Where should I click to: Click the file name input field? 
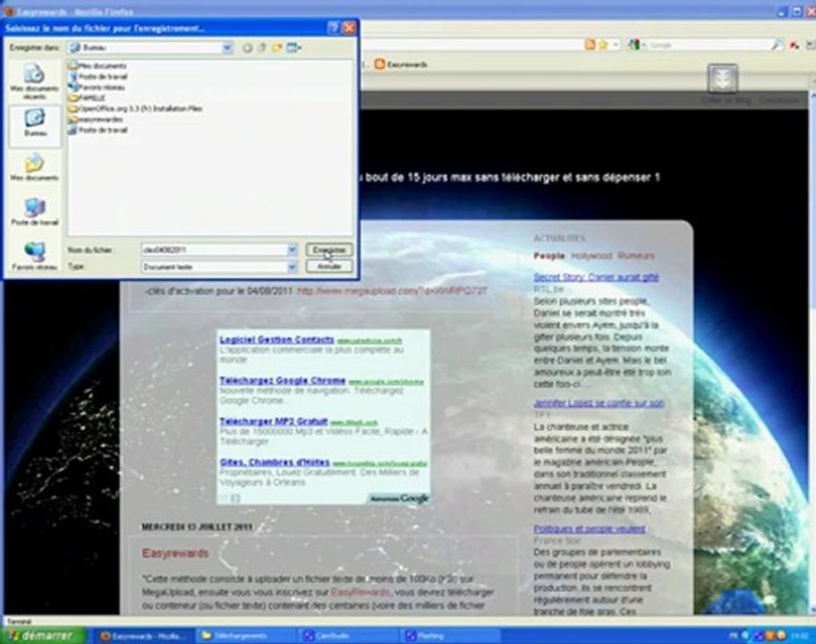tap(215, 250)
